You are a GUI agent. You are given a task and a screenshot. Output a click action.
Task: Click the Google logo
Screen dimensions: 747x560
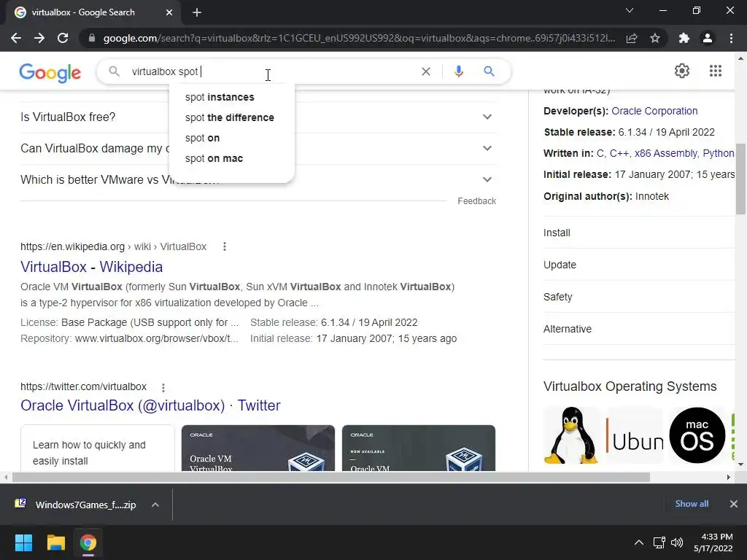point(50,73)
